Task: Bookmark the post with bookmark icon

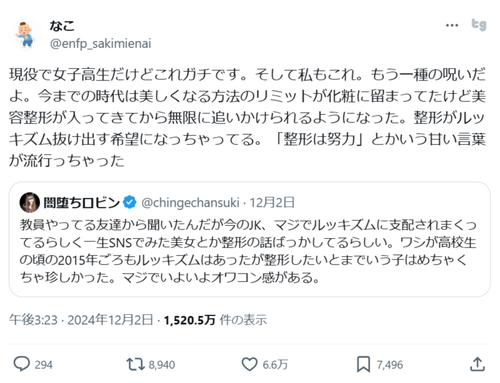Action: coord(363,364)
